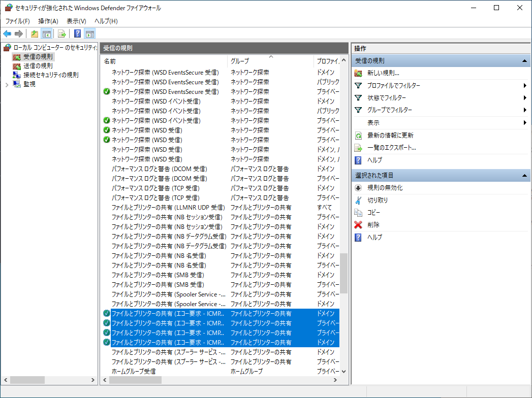Expand the 表示 submenu in the actions pane
The width and height of the screenshot is (532, 398).
[x=441, y=123]
